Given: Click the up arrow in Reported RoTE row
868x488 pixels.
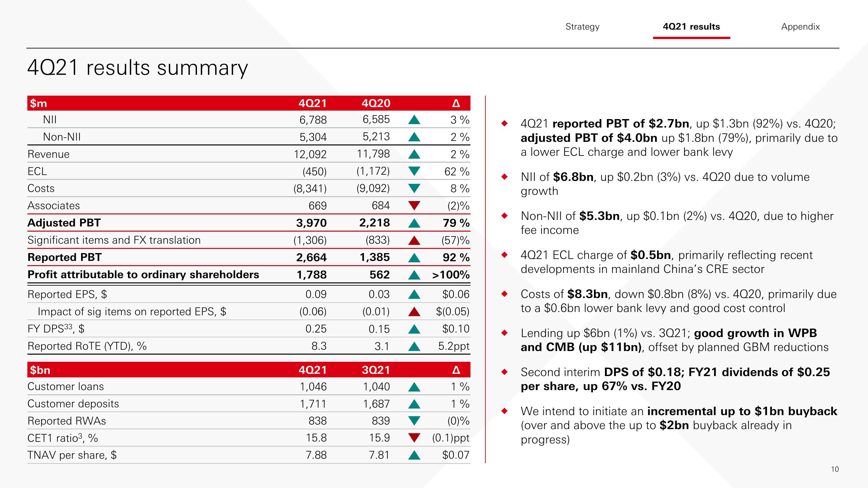Looking at the screenshot, I should (x=414, y=346).
